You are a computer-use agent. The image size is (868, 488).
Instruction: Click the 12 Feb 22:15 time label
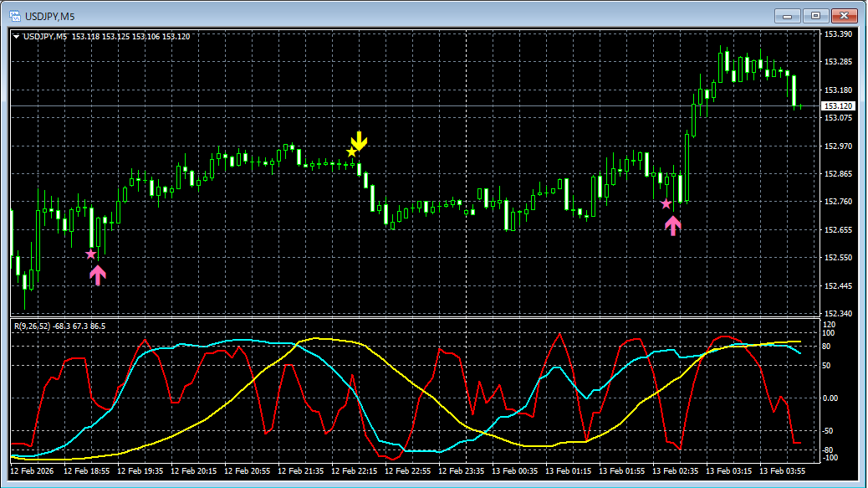pos(354,470)
